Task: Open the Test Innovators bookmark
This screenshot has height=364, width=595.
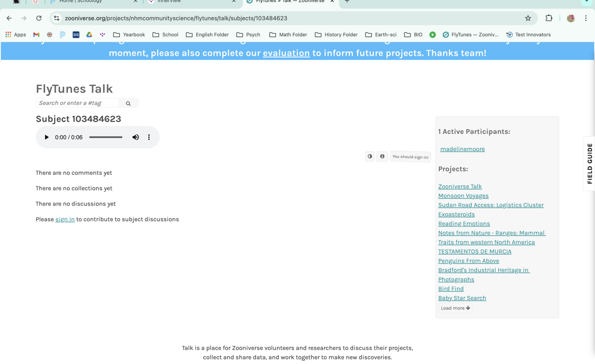Action: (x=528, y=34)
